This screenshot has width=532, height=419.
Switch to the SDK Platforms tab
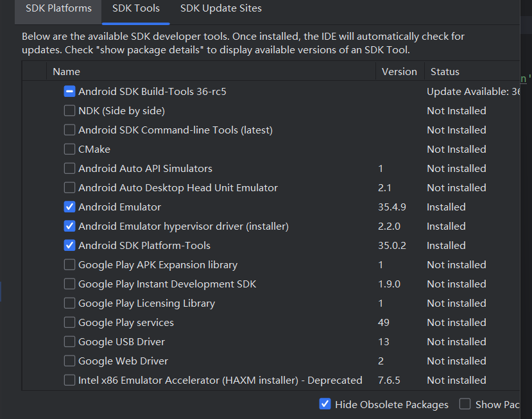pyautogui.click(x=58, y=9)
